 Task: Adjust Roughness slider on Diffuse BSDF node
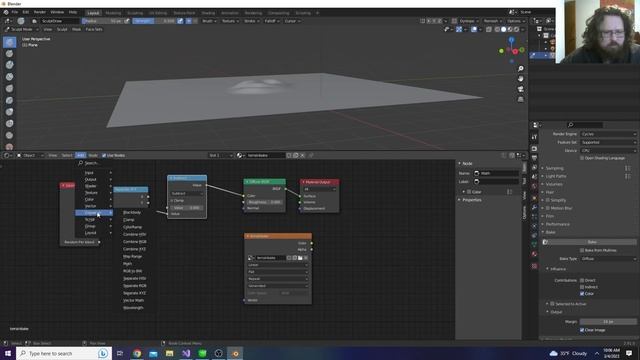click(264, 202)
